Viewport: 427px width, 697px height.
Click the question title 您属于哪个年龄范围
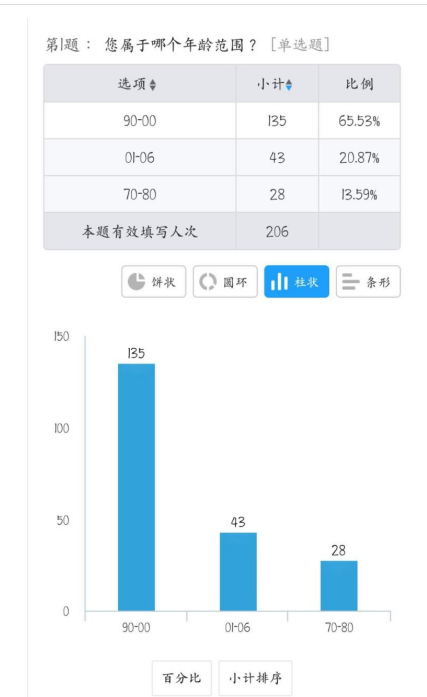pyautogui.click(x=181, y=44)
